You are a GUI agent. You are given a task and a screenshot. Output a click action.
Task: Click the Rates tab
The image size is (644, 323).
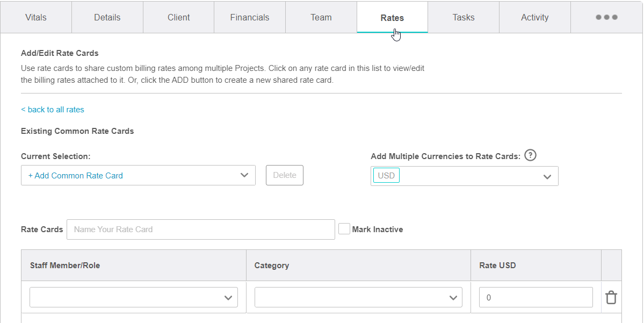[392, 17]
